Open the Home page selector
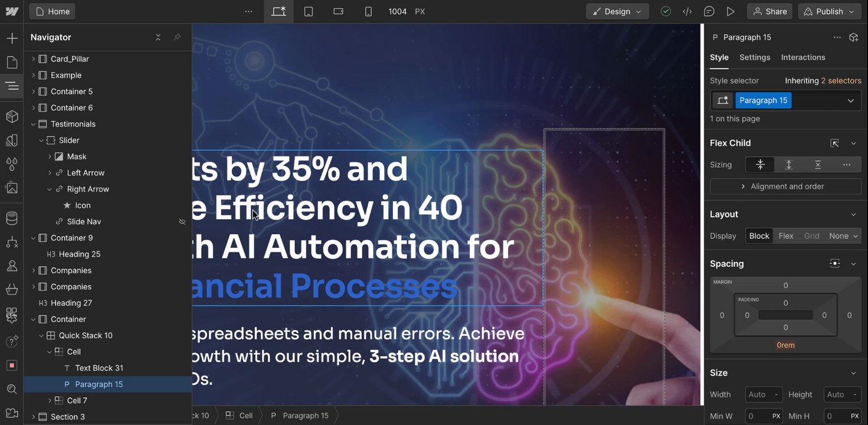This screenshot has height=425, width=868. coord(52,11)
